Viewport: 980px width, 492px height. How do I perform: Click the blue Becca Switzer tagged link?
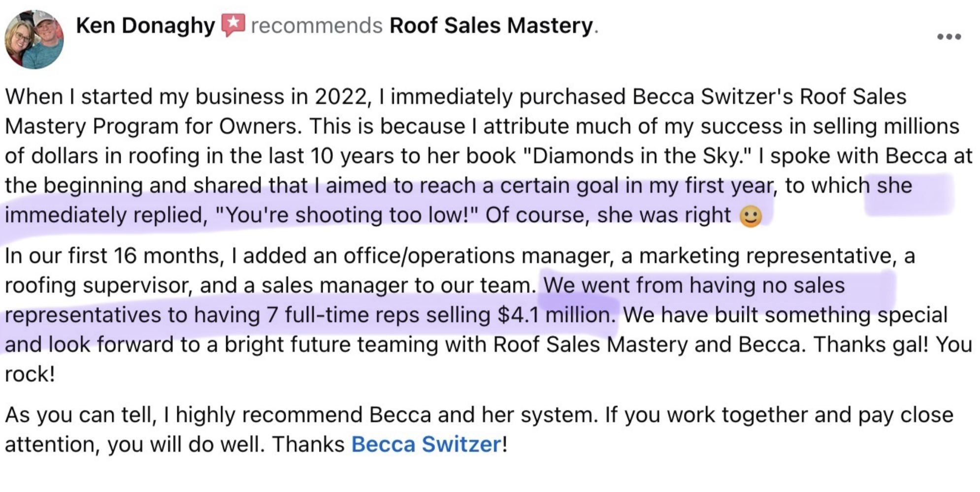pos(426,444)
